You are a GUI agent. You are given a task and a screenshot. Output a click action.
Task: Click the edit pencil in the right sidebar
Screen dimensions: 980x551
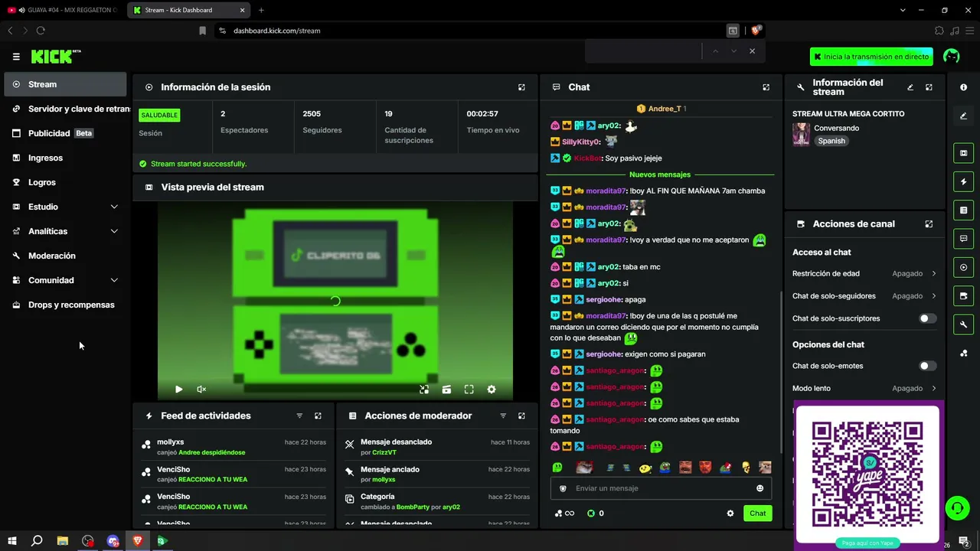(963, 116)
